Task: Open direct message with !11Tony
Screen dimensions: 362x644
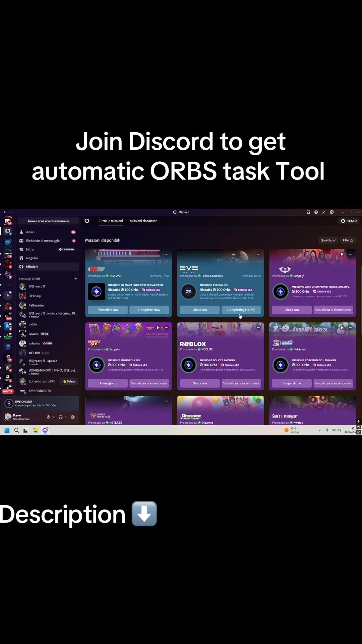Action: coord(48,296)
